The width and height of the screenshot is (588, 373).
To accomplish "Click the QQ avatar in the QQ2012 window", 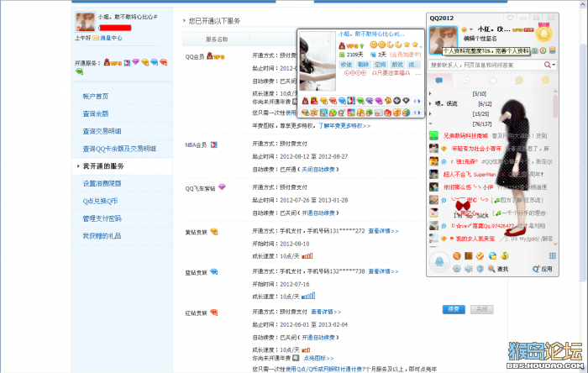I will click(x=444, y=40).
